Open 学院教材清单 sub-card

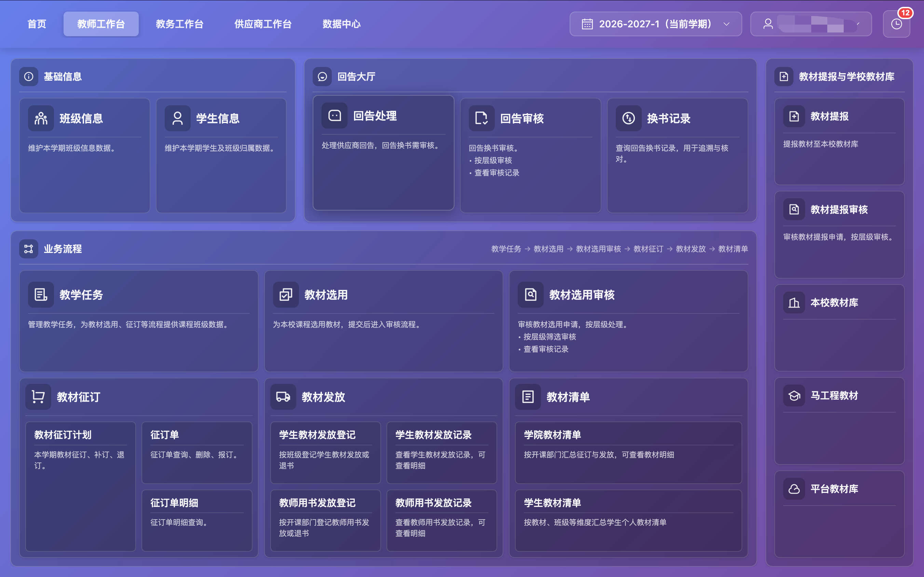click(628, 453)
